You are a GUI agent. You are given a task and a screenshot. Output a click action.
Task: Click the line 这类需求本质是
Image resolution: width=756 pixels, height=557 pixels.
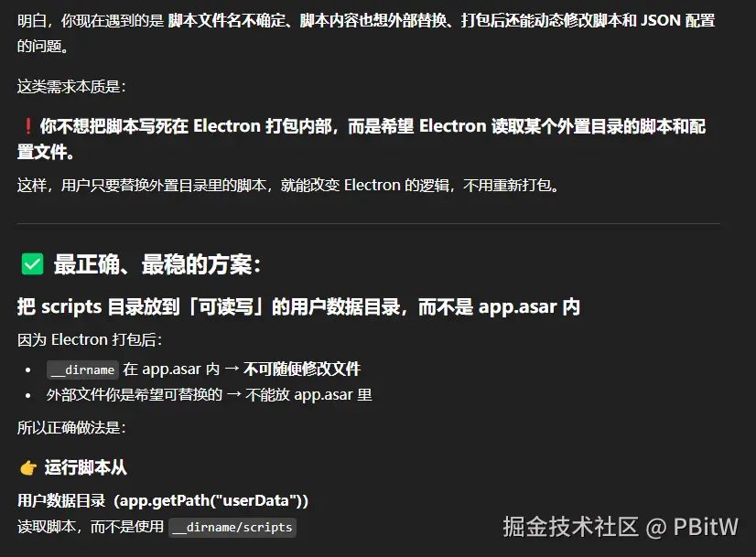71,87
